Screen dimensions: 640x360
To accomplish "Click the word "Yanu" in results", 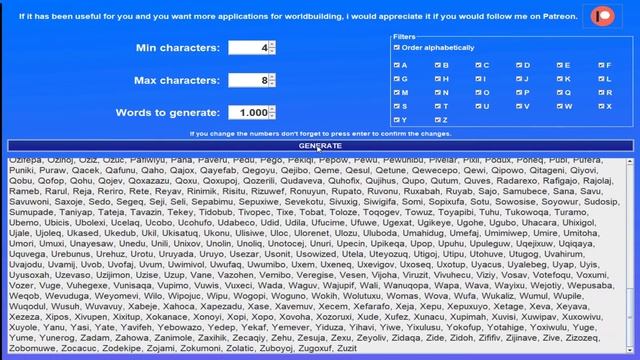I will [x=54, y=327].
